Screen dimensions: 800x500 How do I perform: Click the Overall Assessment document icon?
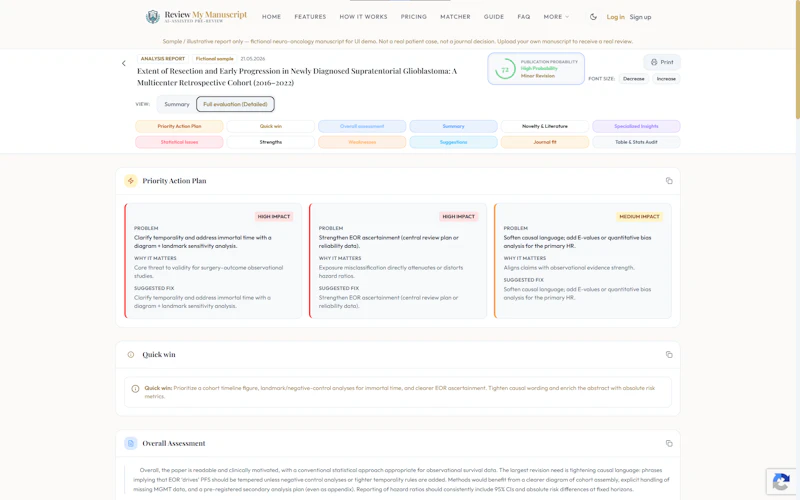pos(131,443)
